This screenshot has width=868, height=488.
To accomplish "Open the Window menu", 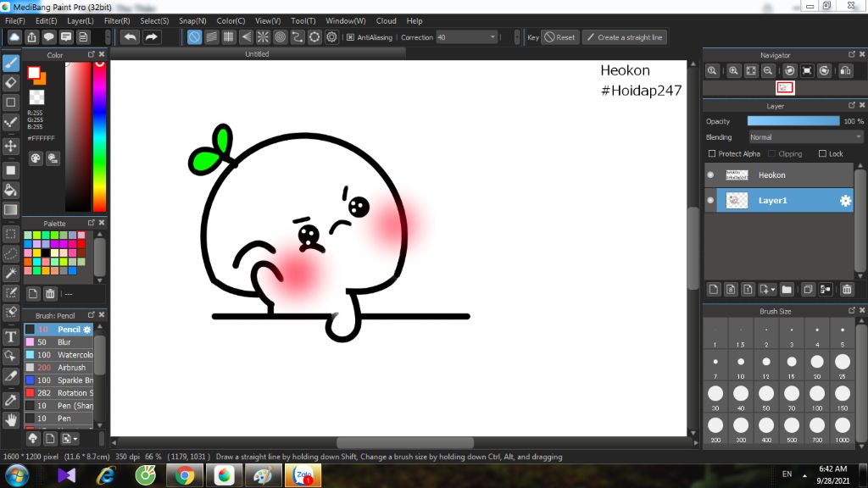I will click(x=346, y=21).
